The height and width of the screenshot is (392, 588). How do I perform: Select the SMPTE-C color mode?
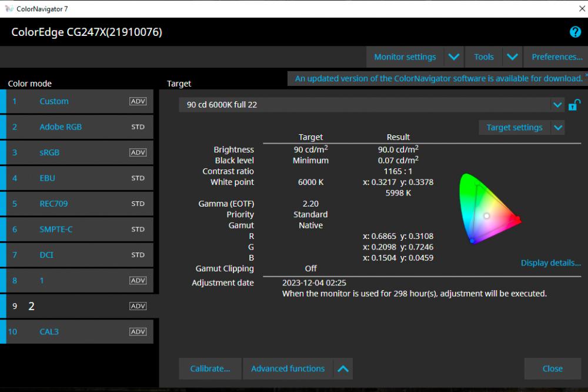(77, 229)
